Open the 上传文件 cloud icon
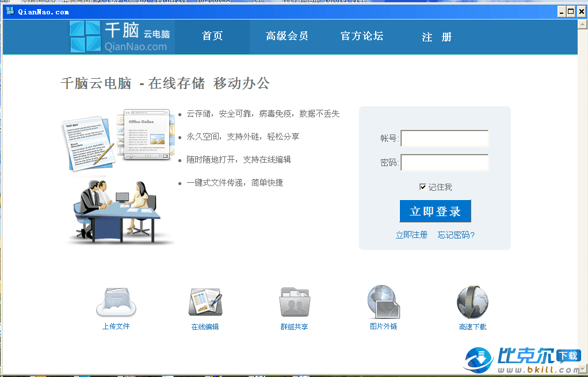 (x=116, y=303)
